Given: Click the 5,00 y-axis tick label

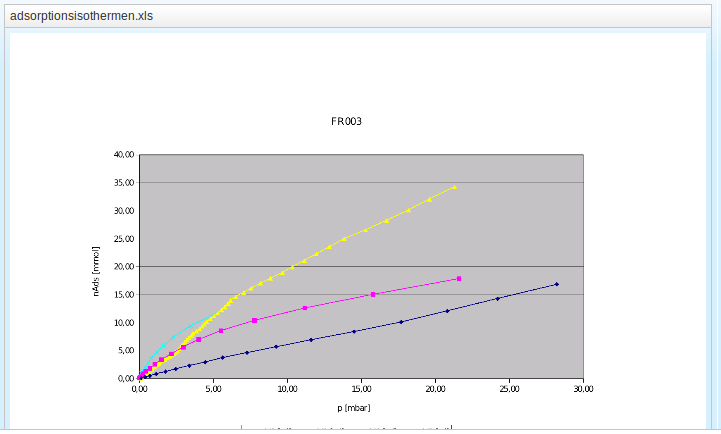Looking at the screenshot, I should tap(124, 351).
